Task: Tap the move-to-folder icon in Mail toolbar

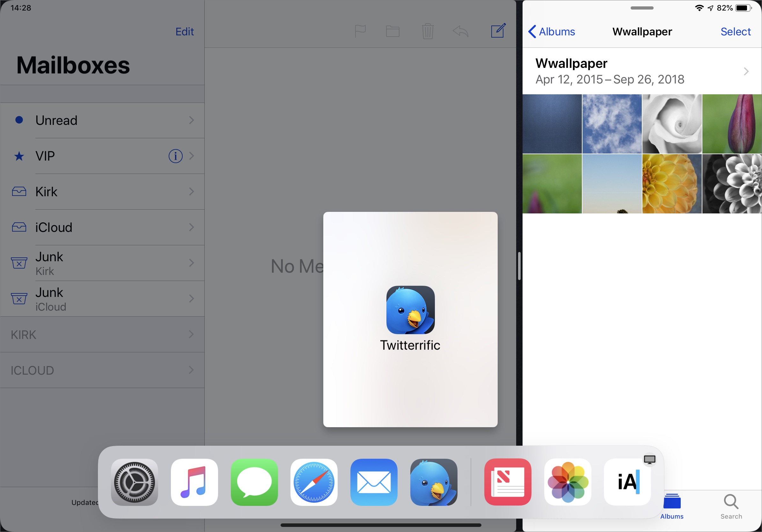Action: tap(392, 32)
